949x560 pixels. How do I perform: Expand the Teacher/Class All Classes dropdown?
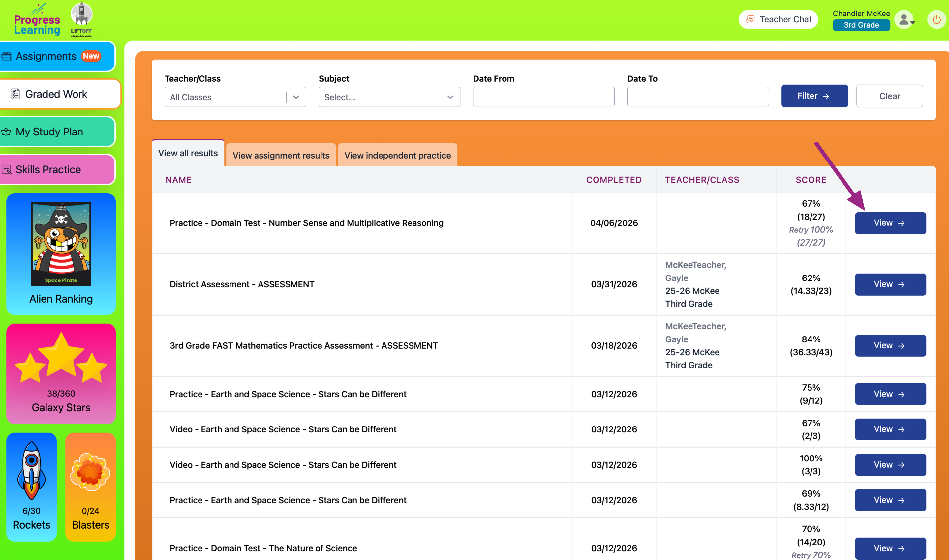point(235,97)
